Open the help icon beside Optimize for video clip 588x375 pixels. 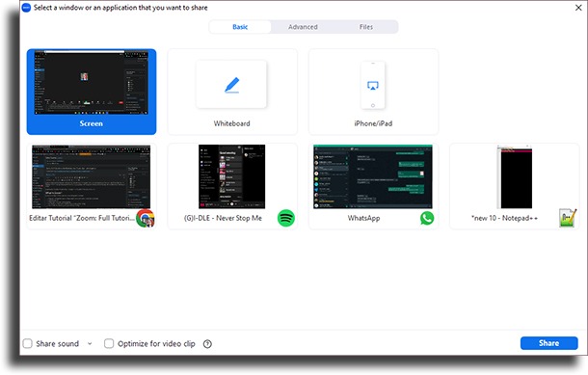pos(207,344)
